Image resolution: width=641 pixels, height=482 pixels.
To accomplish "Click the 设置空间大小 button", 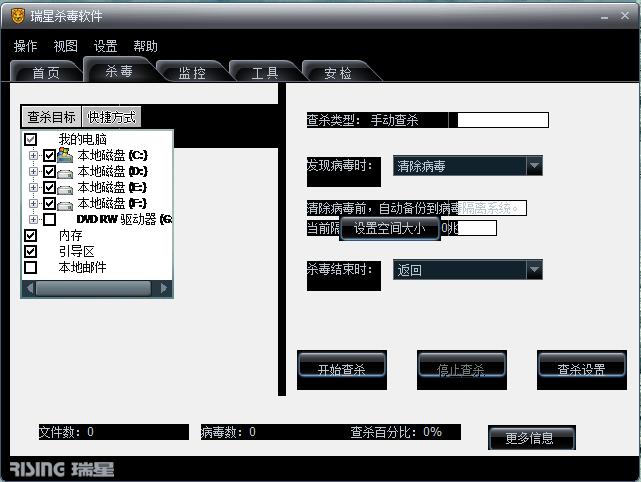I will coord(390,228).
